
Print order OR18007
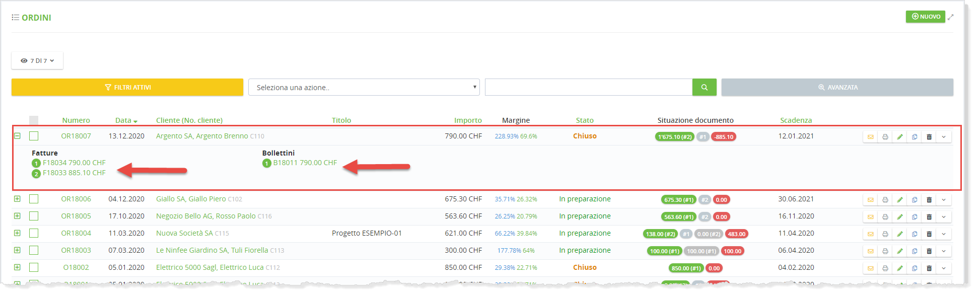point(885,137)
